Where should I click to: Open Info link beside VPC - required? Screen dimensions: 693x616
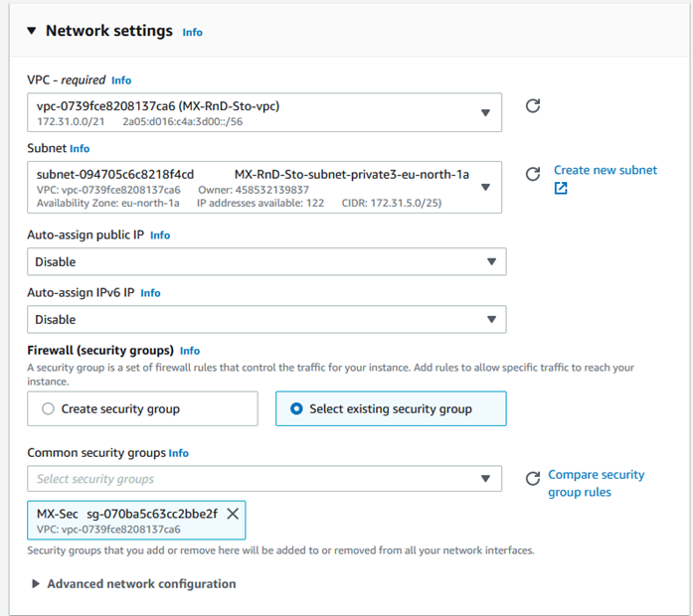(x=121, y=80)
